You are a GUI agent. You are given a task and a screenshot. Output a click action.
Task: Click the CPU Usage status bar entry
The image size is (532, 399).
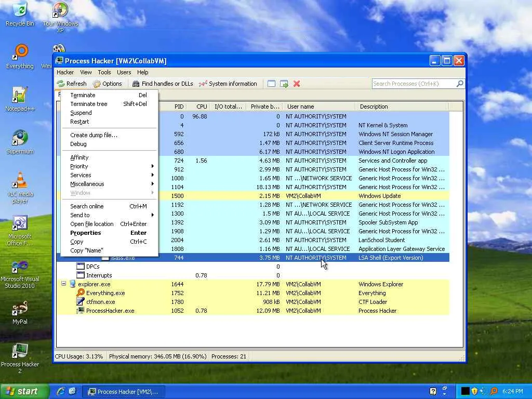[79, 356]
